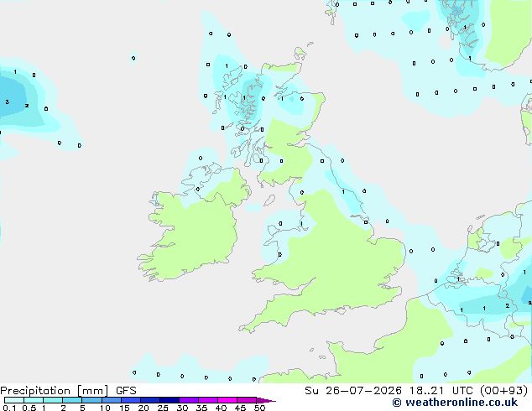Click the 1–2 mm legend color swatch

53,400
